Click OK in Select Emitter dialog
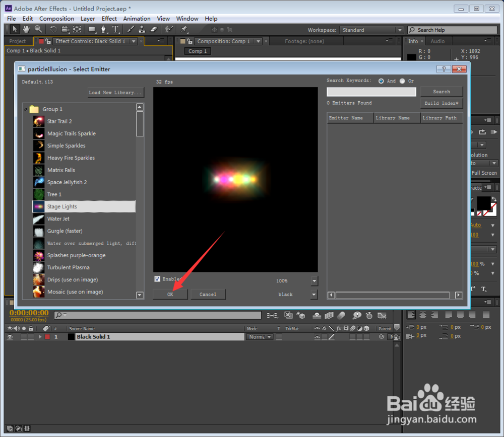Image resolution: width=504 pixels, height=437 pixels. (x=170, y=295)
